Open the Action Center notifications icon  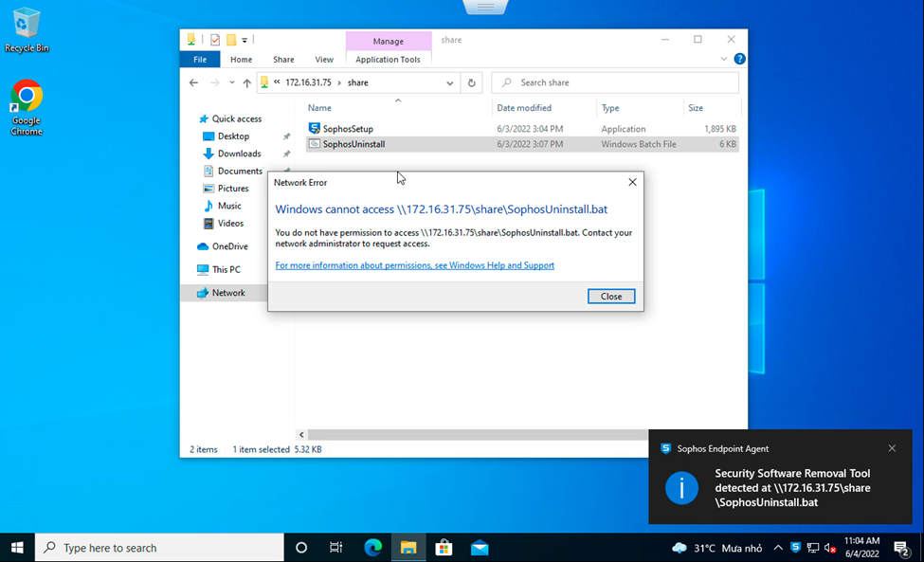click(x=901, y=549)
